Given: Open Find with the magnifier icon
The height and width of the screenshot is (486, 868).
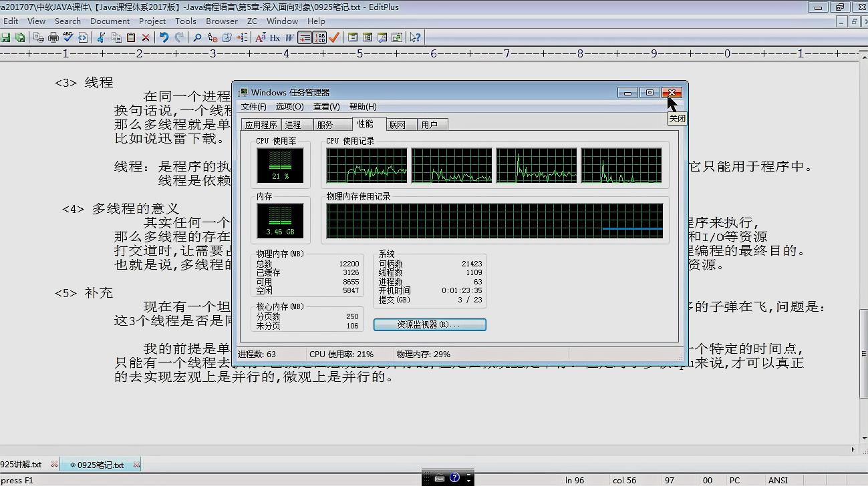Looking at the screenshot, I should [x=197, y=37].
